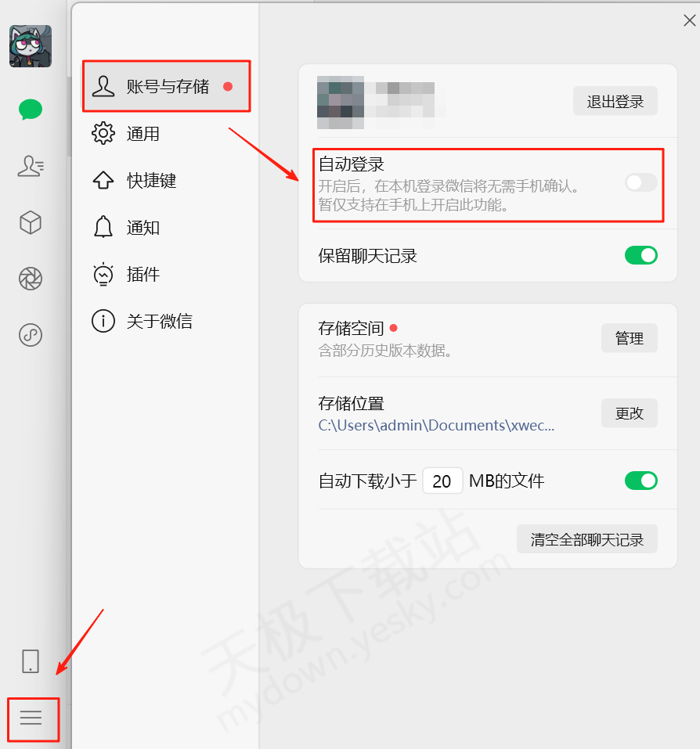Click the profile avatar at top
The image size is (700, 749).
[31, 46]
